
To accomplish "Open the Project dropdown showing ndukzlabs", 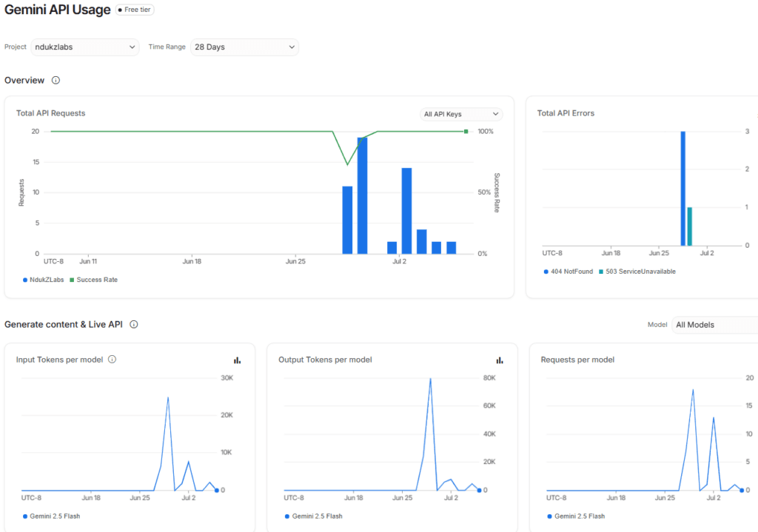I will (x=85, y=47).
